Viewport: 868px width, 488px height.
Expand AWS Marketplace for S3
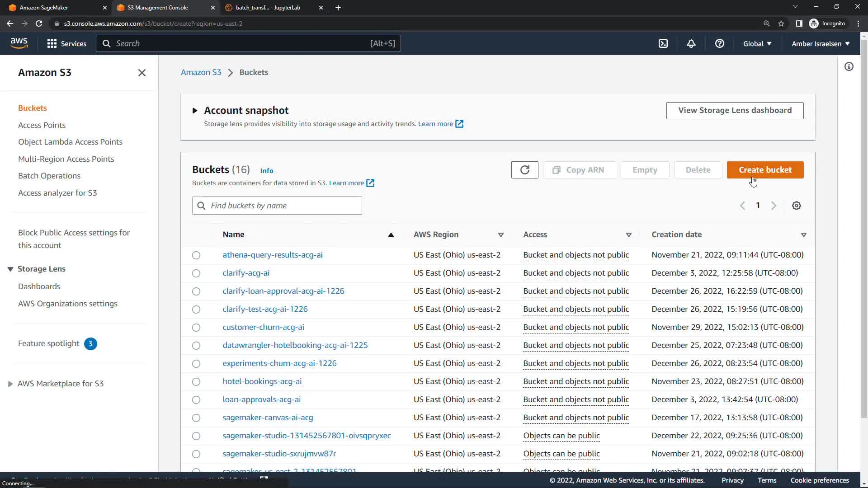pyautogui.click(x=10, y=384)
